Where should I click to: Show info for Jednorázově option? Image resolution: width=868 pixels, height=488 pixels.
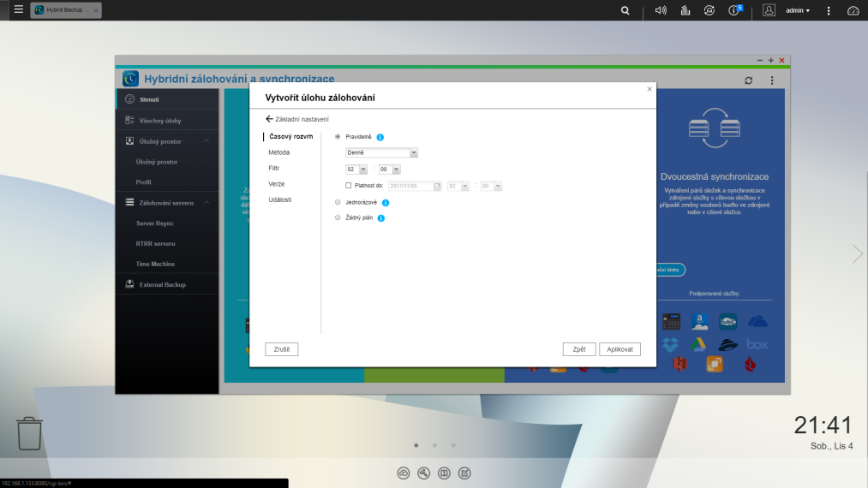386,203
